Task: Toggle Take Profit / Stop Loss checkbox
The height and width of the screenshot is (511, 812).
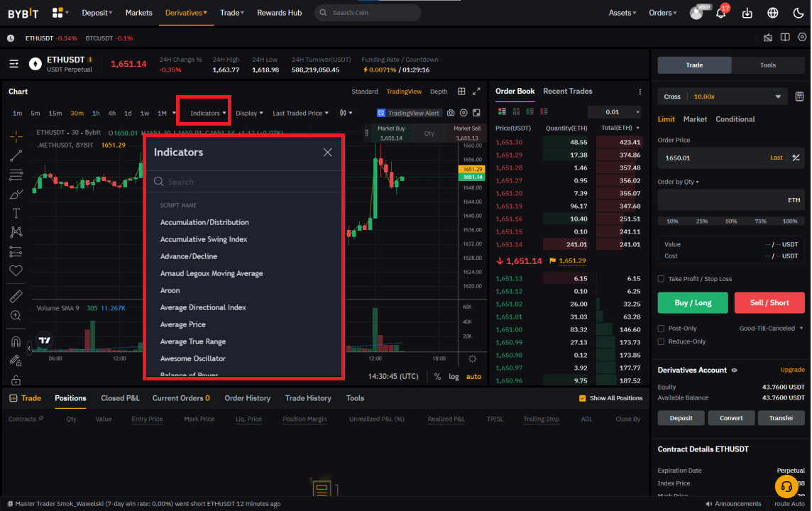Action: (x=661, y=279)
